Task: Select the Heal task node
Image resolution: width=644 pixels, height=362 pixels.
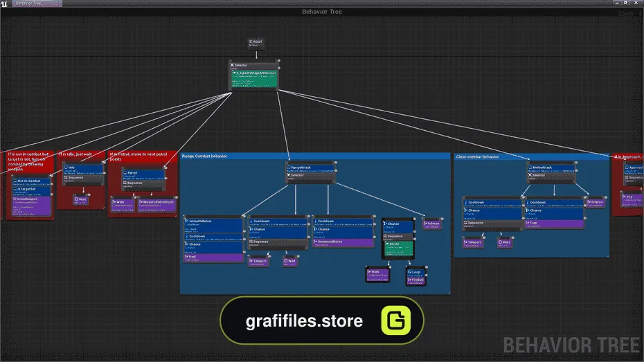Action: pyautogui.click(x=213, y=257)
